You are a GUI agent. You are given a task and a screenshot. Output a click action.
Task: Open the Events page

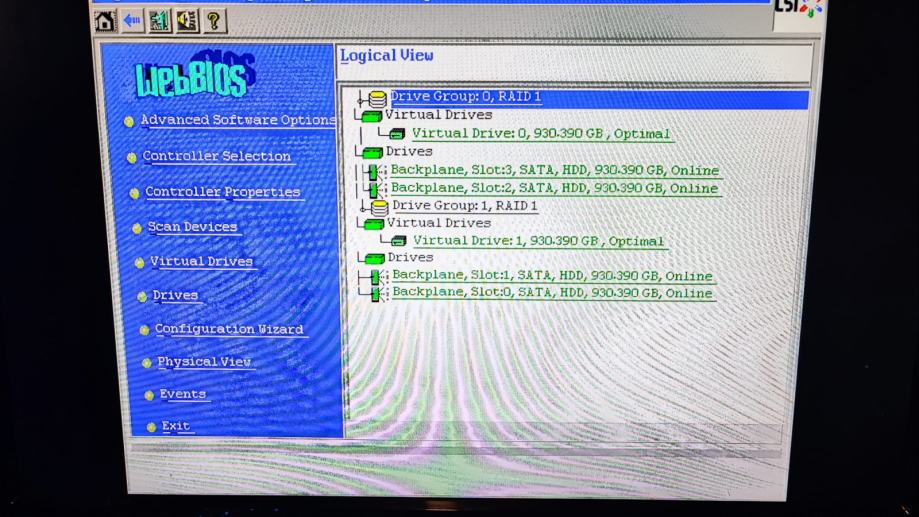click(183, 394)
